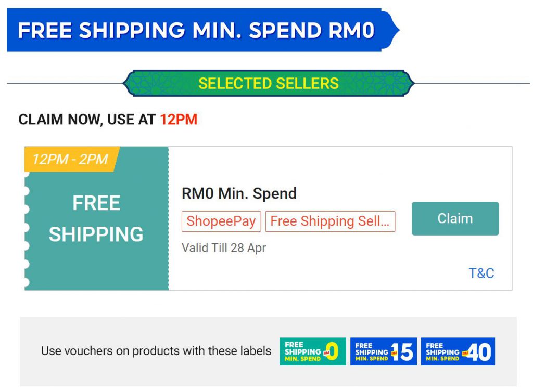The width and height of the screenshot is (533, 392).
Task: Click the 12PM - 2PM time label
Action: (x=70, y=159)
